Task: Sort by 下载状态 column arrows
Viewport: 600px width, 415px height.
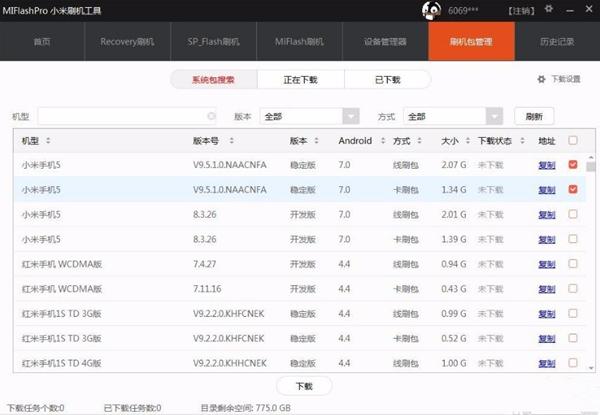Action: point(522,140)
